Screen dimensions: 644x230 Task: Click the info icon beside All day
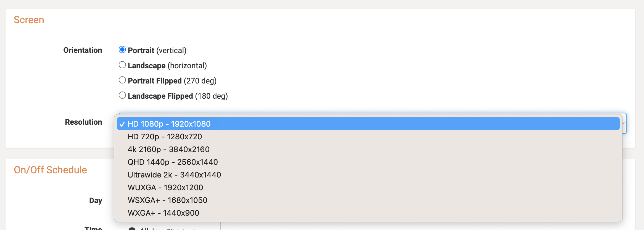[132, 229]
